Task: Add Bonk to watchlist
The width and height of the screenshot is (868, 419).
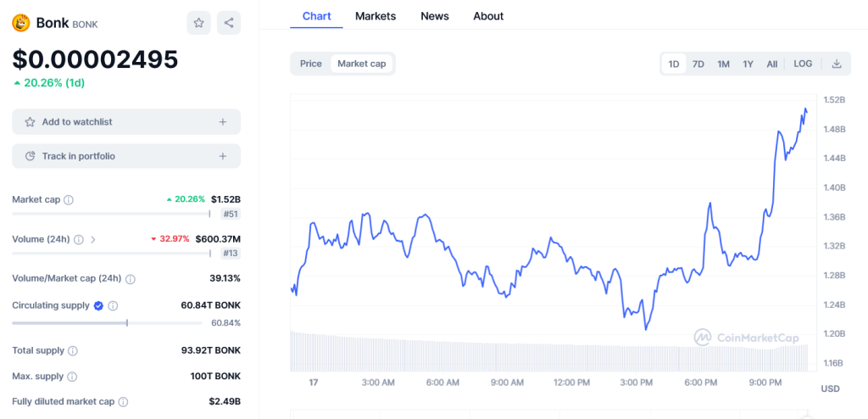Action: click(x=126, y=122)
